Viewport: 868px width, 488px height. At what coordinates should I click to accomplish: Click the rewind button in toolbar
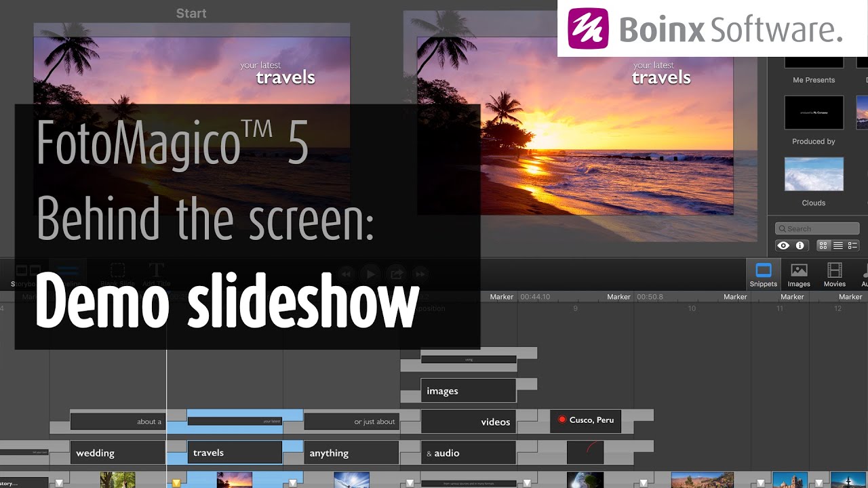tap(346, 274)
